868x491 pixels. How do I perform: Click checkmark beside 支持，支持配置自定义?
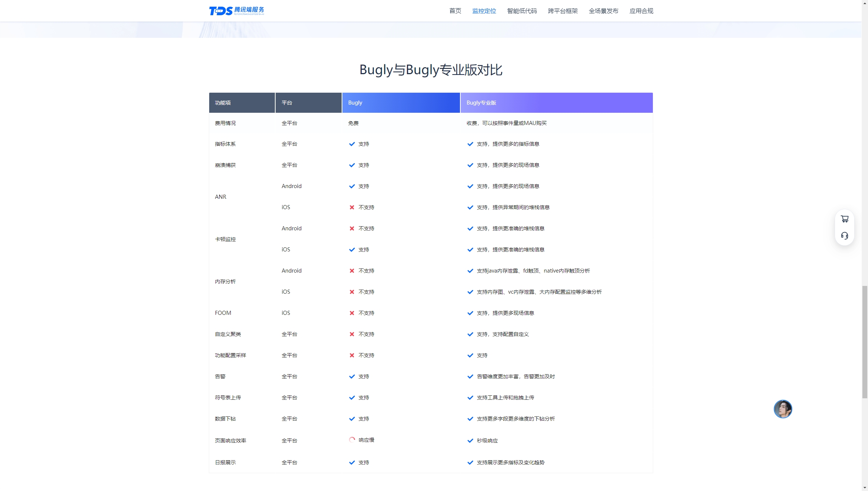point(470,334)
